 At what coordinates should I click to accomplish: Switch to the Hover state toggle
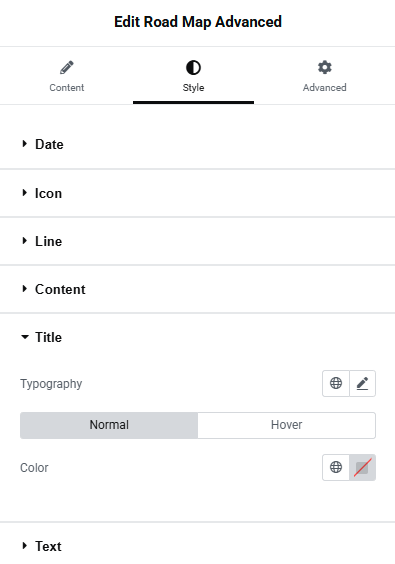[286, 425]
